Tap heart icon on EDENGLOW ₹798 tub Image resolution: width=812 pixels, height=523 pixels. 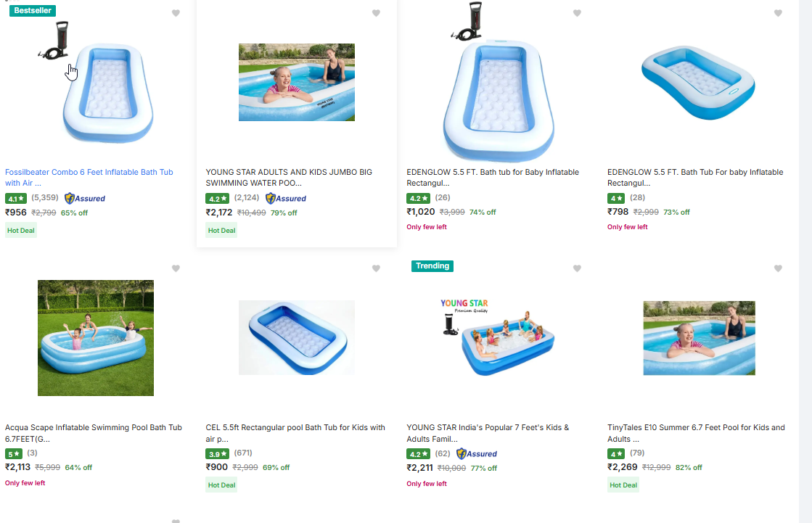pyautogui.click(x=778, y=13)
